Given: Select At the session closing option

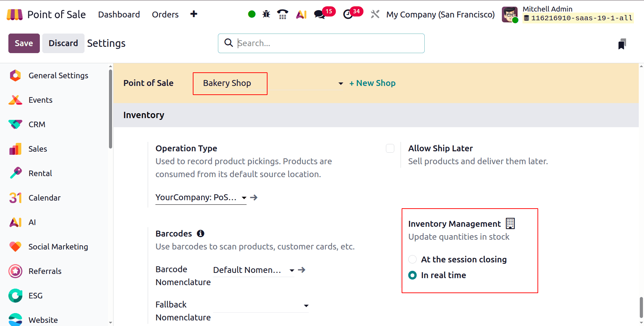Looking at the screenshot, I should click(x=412, y=259).
